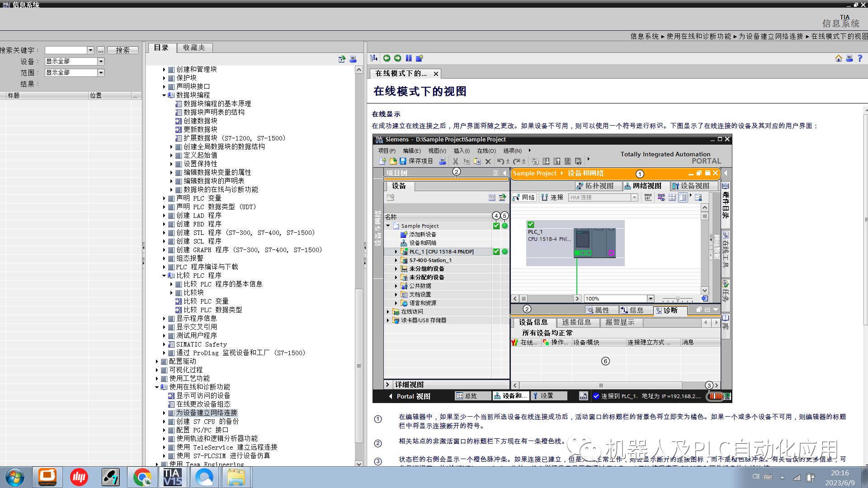Viewport: 868px width, 488px height.
Task: Expand the 配置驱动 node
Action: 157,361
